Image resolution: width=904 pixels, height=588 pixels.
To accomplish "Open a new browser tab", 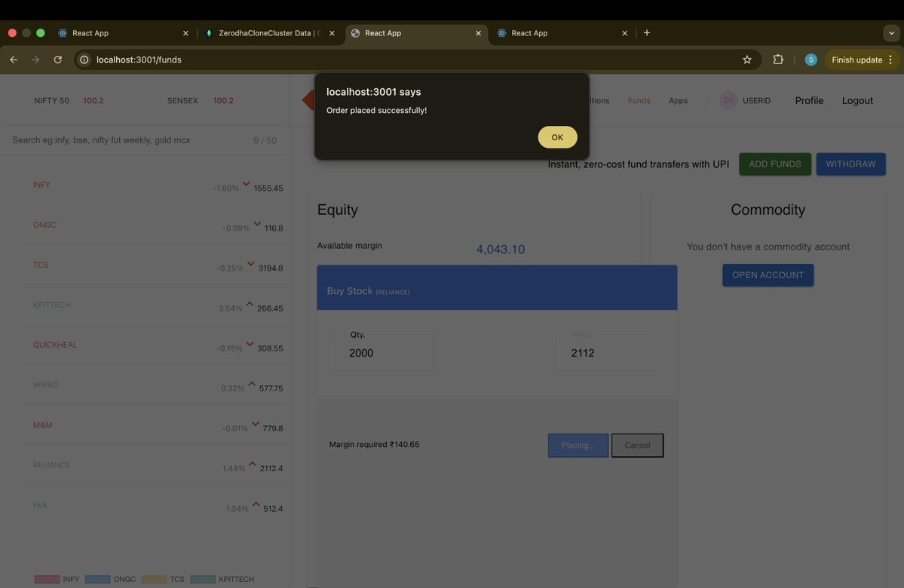I will point(647,33).
